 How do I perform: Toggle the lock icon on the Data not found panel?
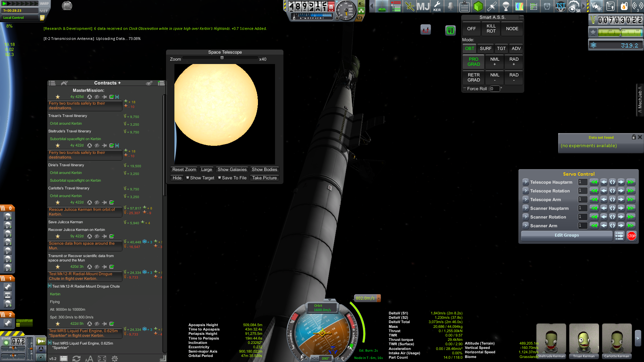[x=634, y=137]
